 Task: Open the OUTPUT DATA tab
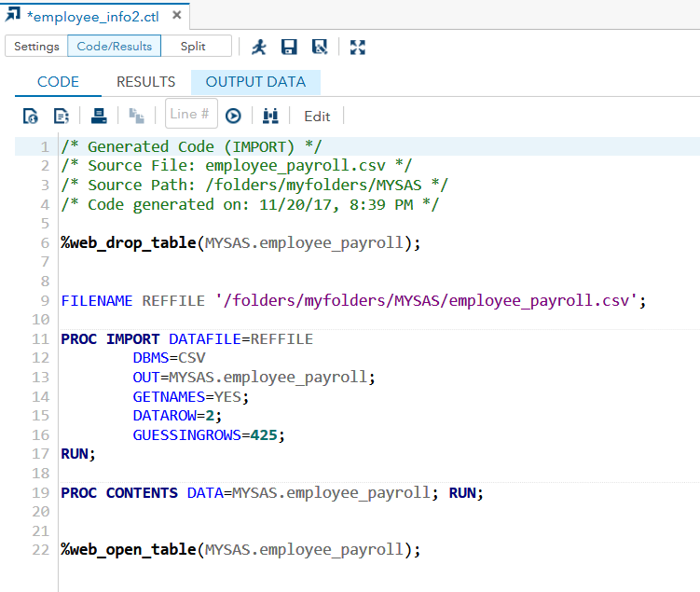[x=255, y=82]
